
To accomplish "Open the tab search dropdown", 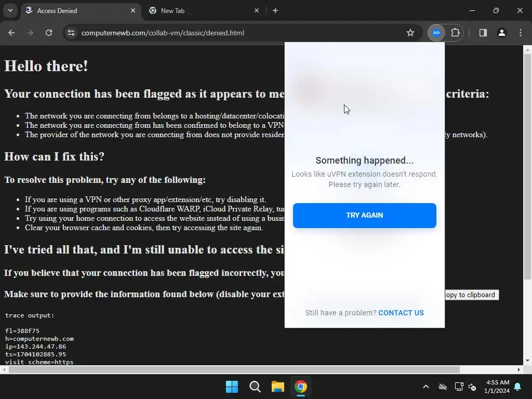I will click(x=10, y=10).
